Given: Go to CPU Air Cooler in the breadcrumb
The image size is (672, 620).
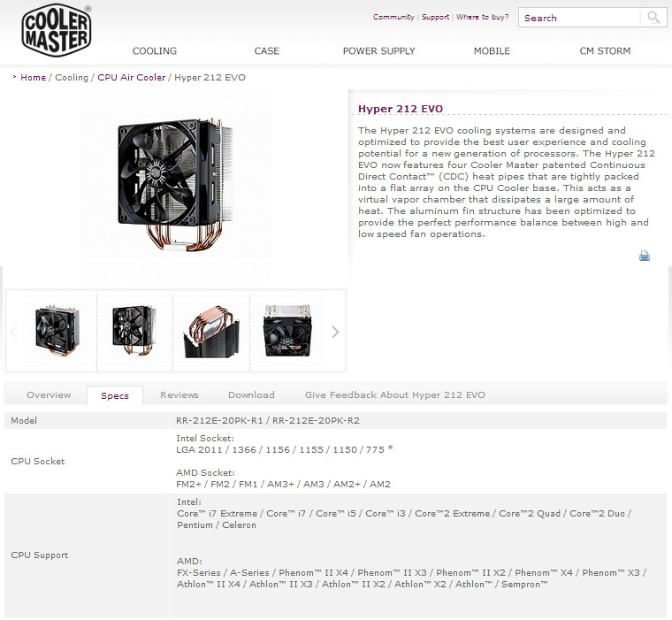Looking at the screenshot, I should pyautogui.click(x=131, y=78).
